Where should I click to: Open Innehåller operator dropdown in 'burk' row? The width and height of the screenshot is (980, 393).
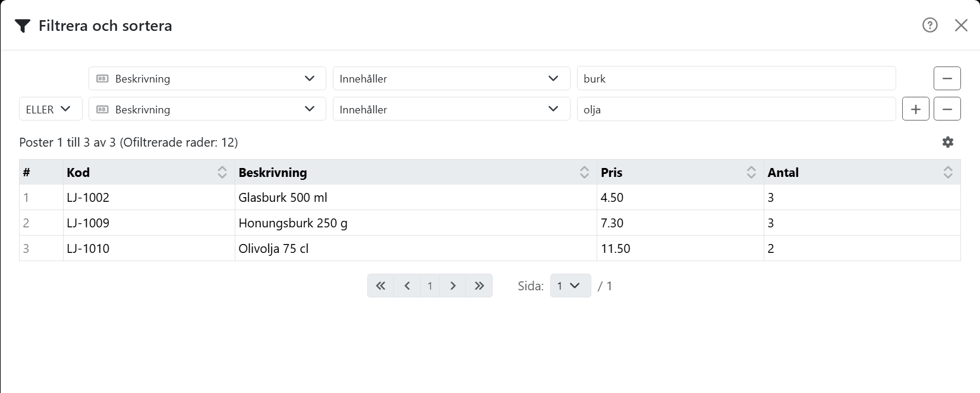click(451, 78)
